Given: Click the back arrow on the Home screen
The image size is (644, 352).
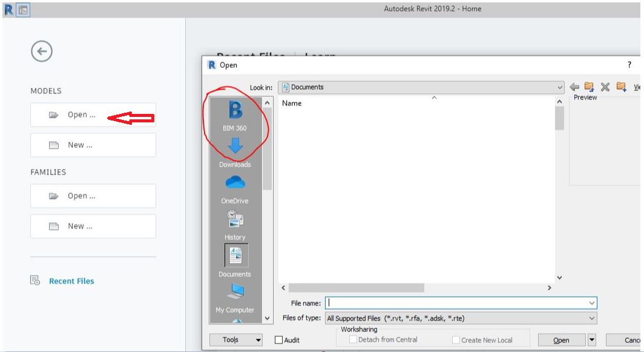Looking at the screenshot, I should pyautogui.click(x=41, y=51).
